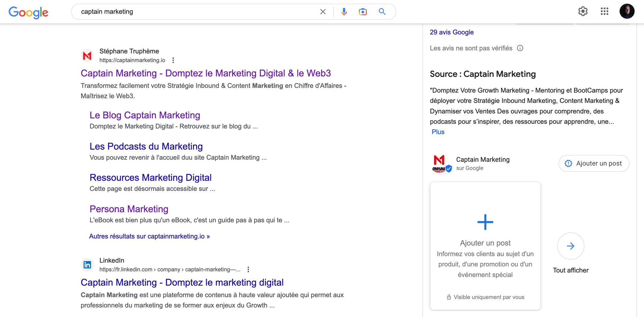Click https://captainmarketing.io URL text

click(132, 60)
